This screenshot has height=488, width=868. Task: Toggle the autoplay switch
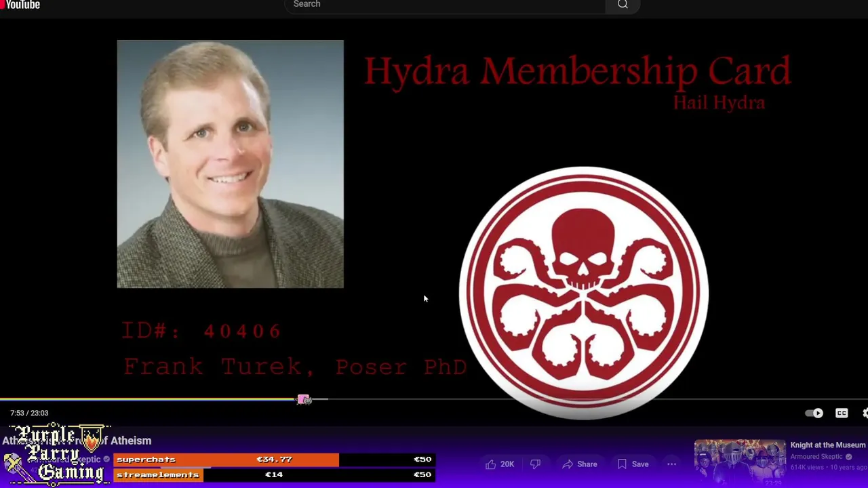click(814, 413)
